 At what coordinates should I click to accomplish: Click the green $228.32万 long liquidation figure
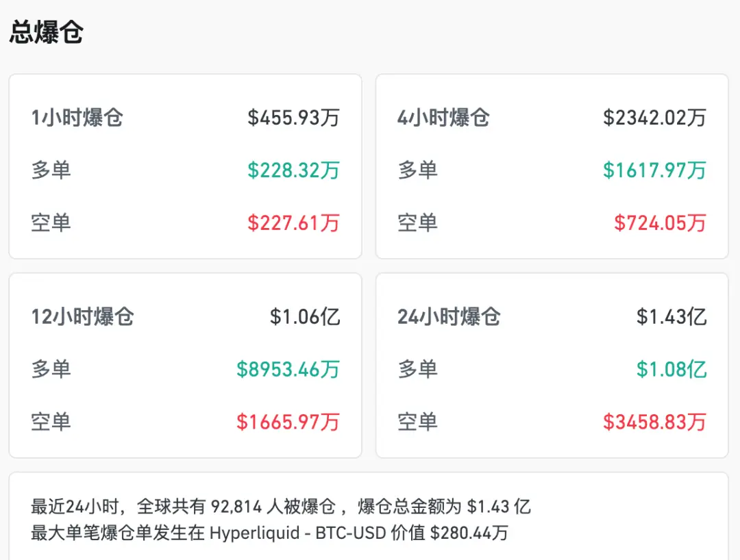(x=293, y=170)
